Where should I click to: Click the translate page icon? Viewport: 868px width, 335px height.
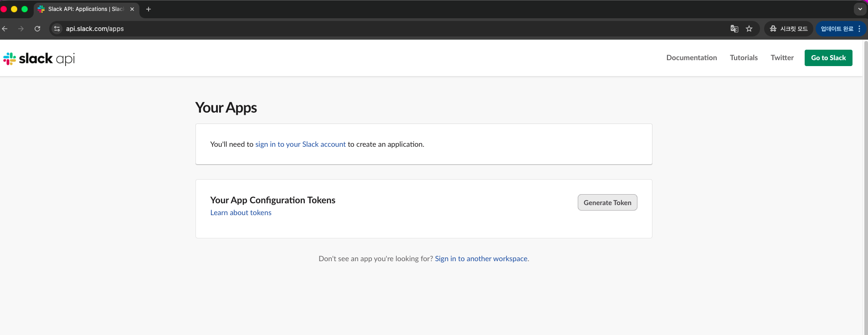pos(734,29)
